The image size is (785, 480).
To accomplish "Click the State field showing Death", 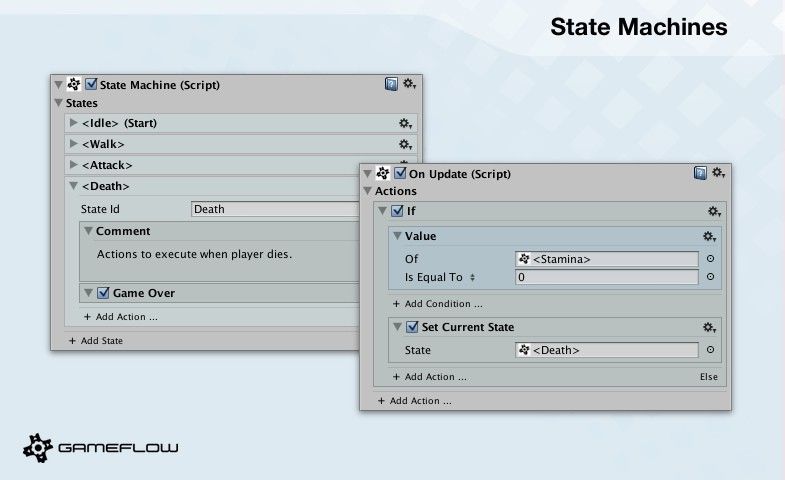I will pyautogui.click(x=607, y=350).
